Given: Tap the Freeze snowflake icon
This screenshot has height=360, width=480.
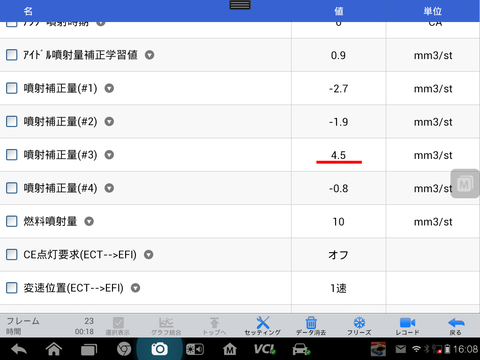Looking at the screenshot, I should [x=359, y=323].
